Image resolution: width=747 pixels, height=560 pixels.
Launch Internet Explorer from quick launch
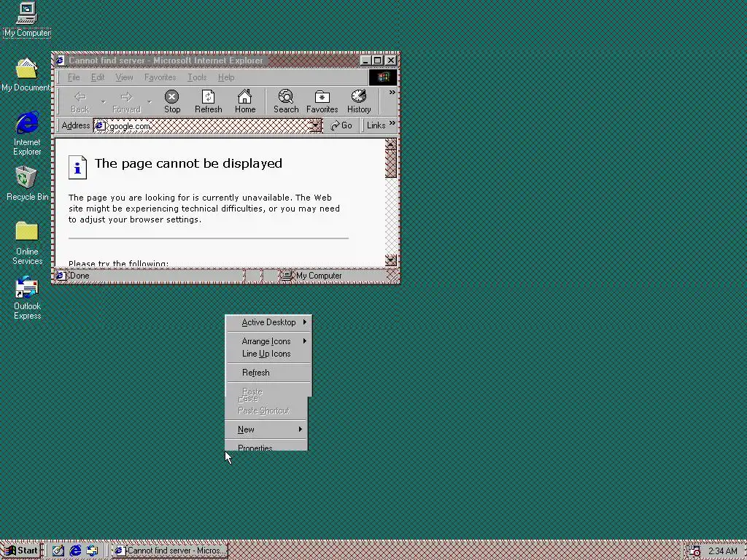(x=75, y=551)
